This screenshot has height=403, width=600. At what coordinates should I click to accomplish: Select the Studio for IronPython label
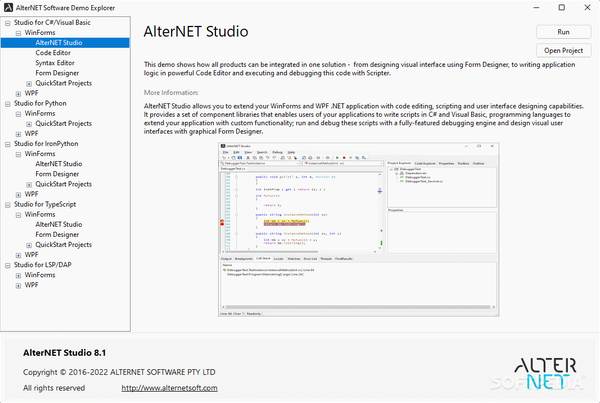(46, 144)
